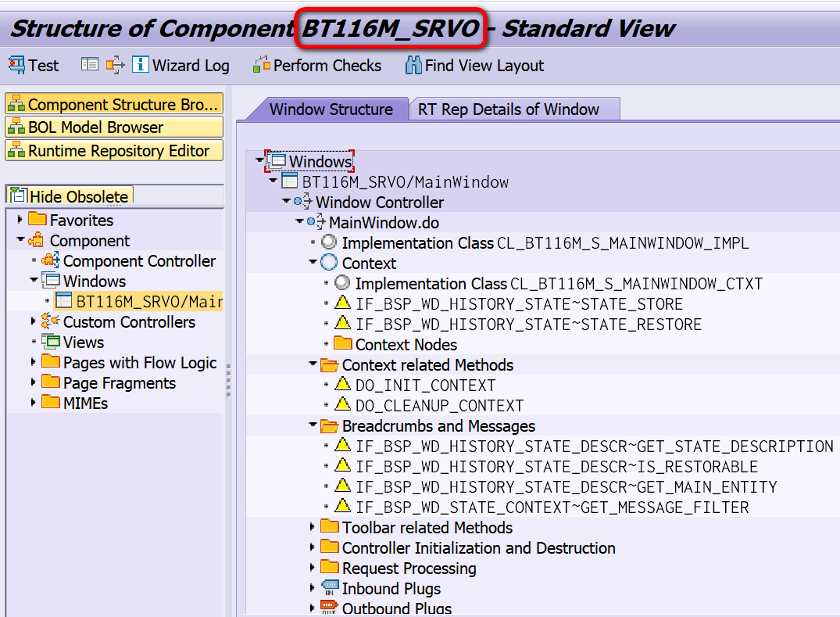Click the MainWindow.do controller icon

(x=316, y=221)
